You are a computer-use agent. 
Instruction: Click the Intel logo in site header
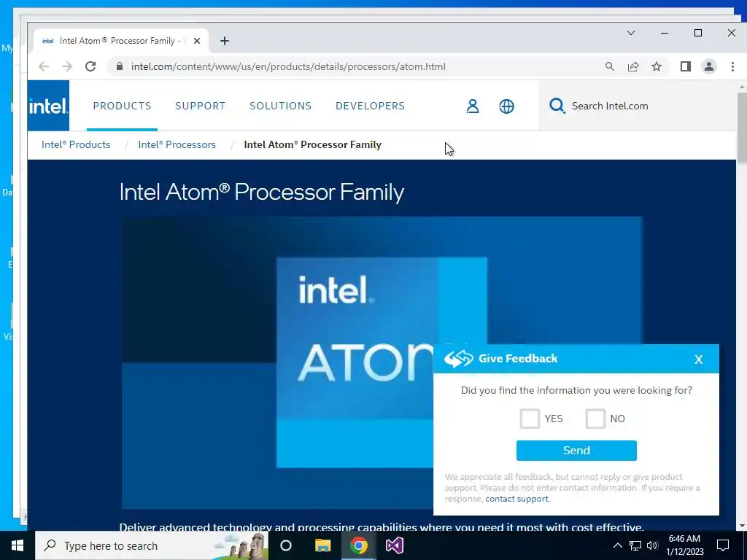click(x=48, y=106)
